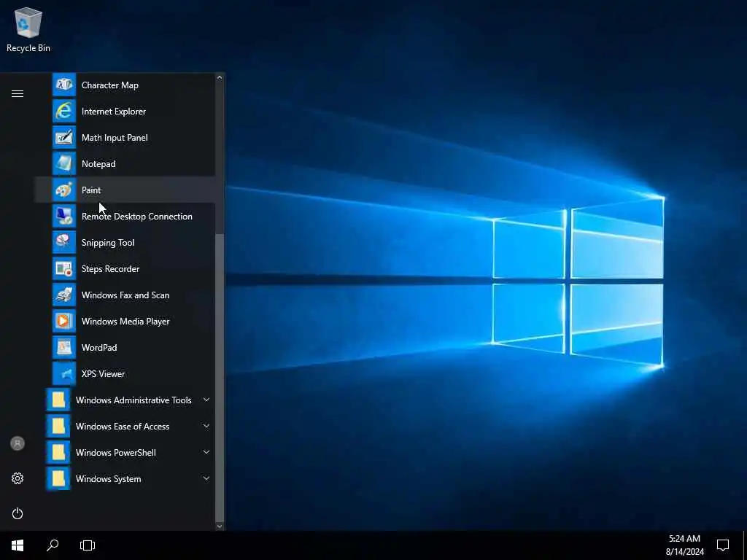The image size is (747, 560).
Task: Click the Character Map app icon
Action: tap(64, 85)
